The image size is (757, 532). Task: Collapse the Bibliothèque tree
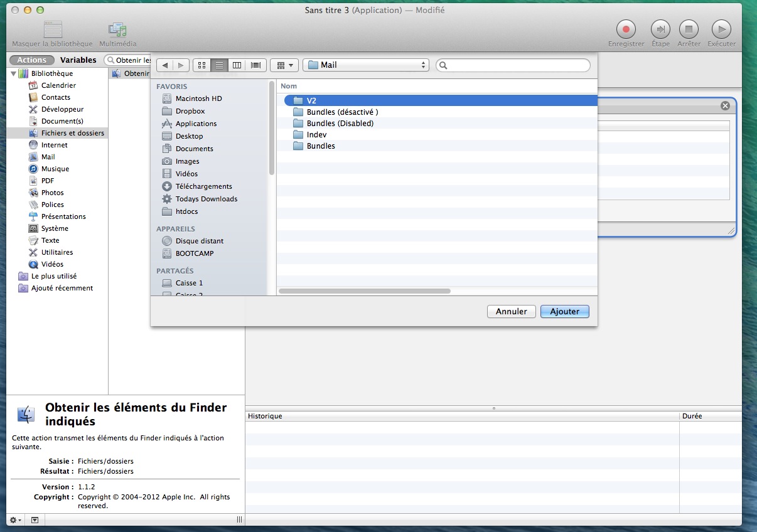(13, 73)
